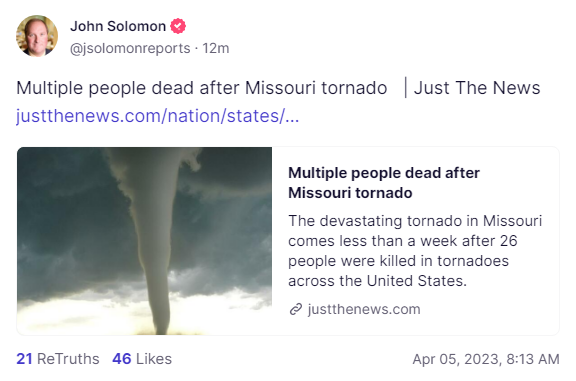
Task: Click the Apr 05, 2023, 8:13 AM date
Action: 486,359
